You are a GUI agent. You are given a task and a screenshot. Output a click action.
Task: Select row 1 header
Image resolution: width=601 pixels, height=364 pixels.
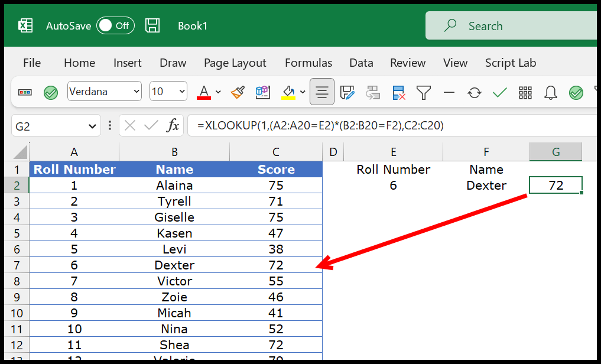(x=17, y=170)
